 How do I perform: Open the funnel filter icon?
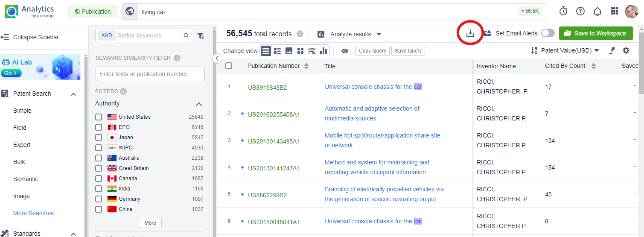click(x=200, y=36)
